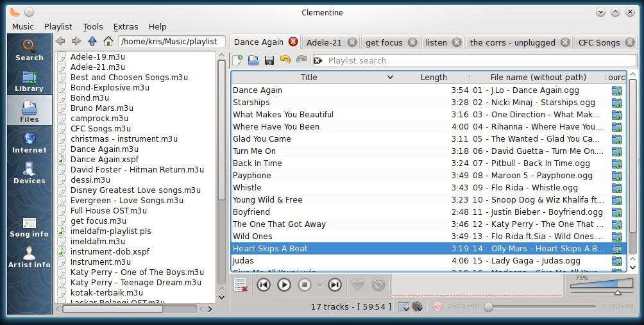Open the Music menu
This screenshot has width=644, height=325.
(23, 27)
